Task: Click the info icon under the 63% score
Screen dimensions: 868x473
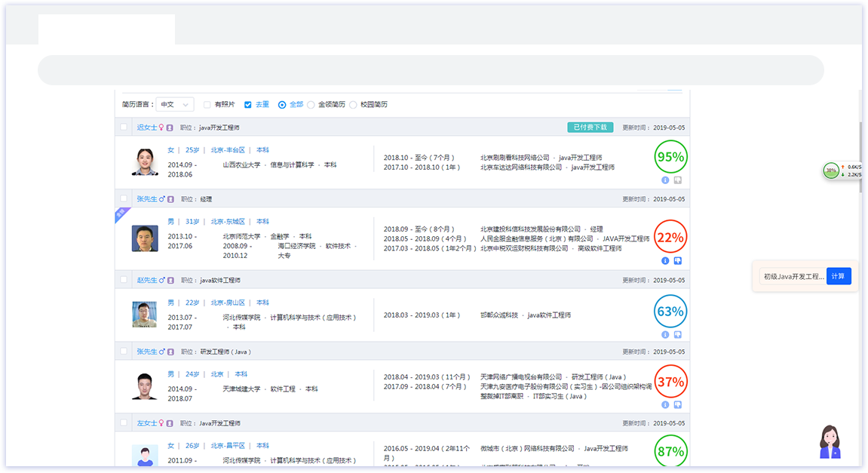Action: 665,334
